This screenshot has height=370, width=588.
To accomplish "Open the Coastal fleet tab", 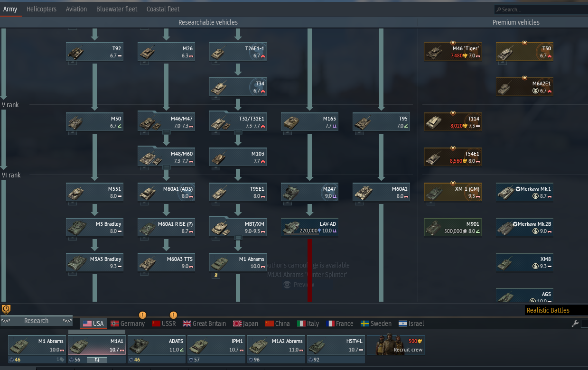I will point(163,9).
